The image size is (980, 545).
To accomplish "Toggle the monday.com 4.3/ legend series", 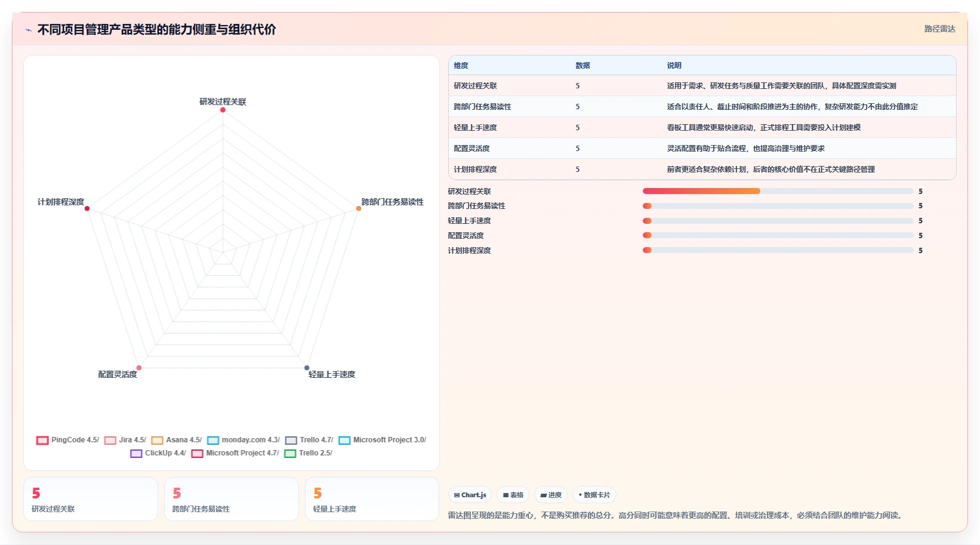I will pos(244,440).
